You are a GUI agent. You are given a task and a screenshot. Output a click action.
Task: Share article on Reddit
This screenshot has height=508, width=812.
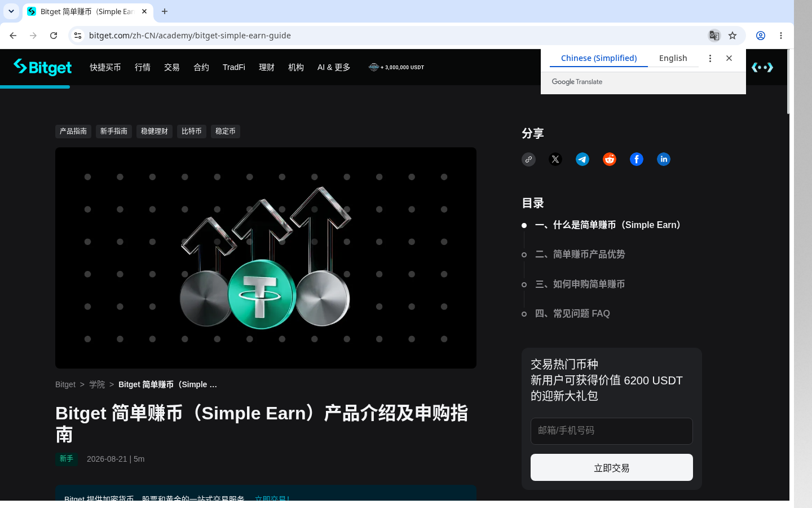point(610,159)
